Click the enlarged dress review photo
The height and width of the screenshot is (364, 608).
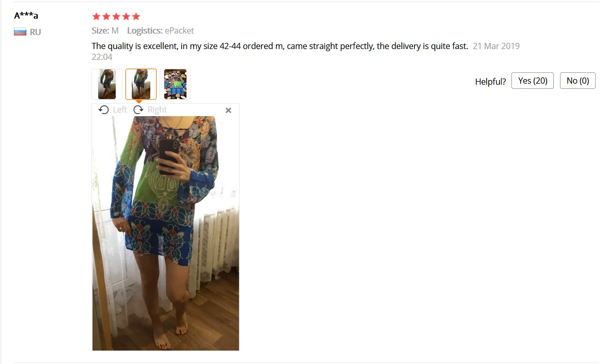[x=166, y=233]
